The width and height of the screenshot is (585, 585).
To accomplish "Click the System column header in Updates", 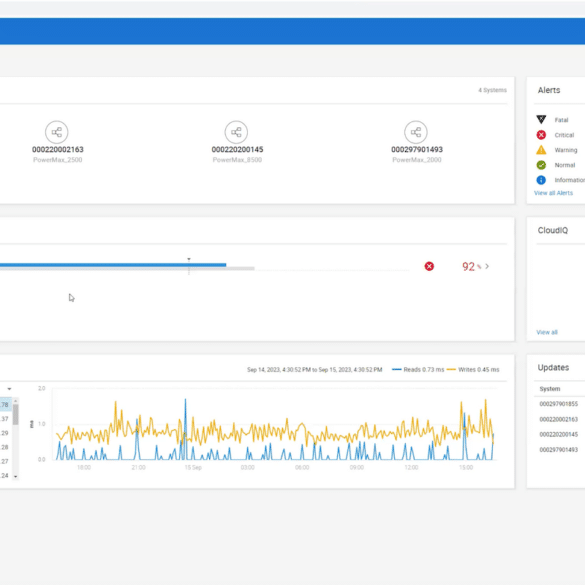I will (550, 389).
